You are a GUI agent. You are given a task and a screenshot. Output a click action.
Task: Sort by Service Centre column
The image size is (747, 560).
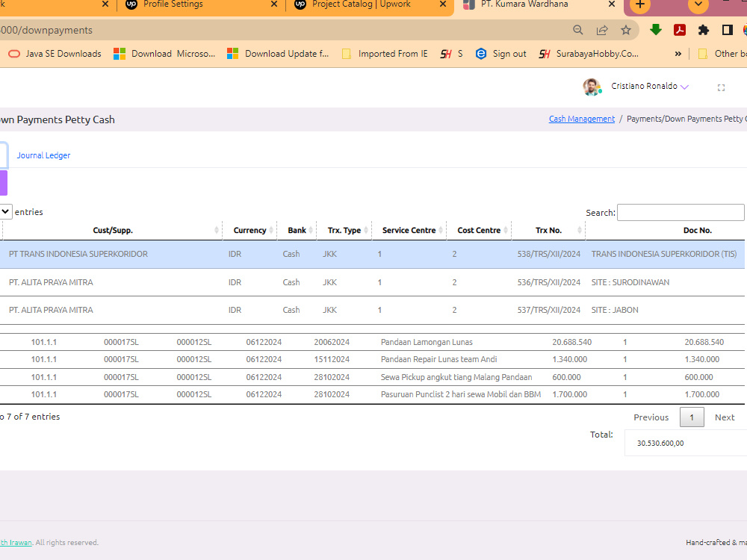[409, 230]
